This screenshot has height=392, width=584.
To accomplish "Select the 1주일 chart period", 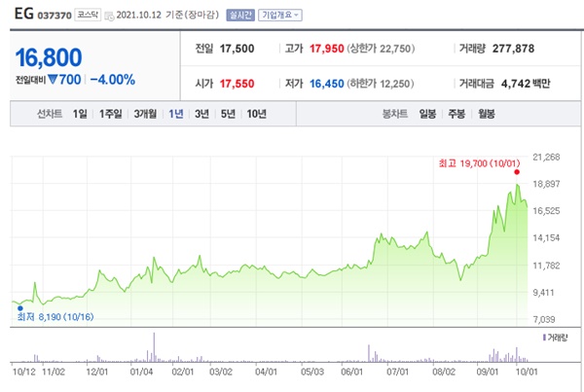I will tap(111, 114).
